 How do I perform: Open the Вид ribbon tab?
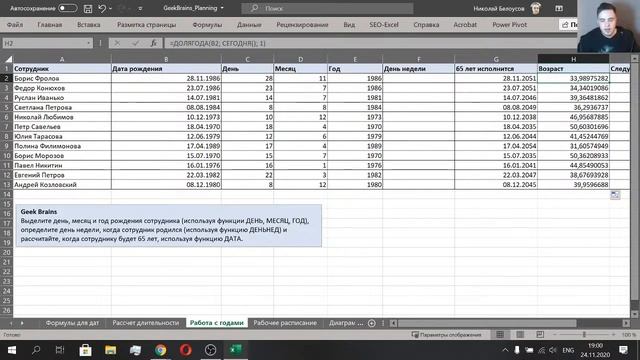(x=349, y=24)
